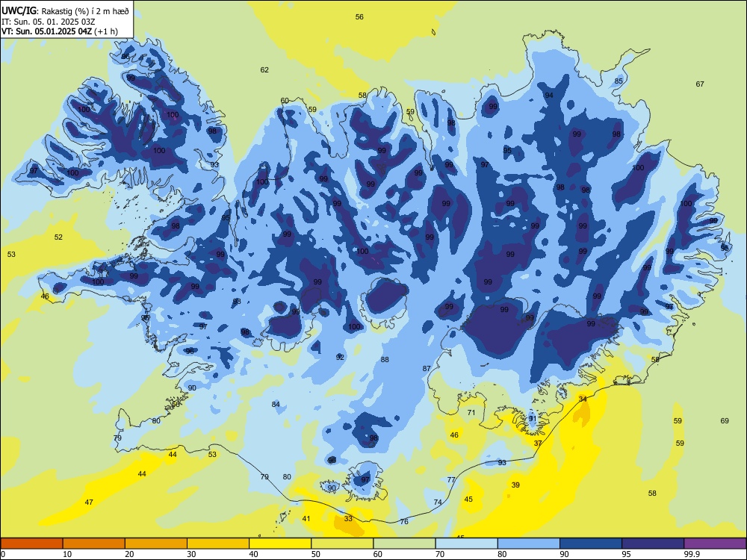Click the map value '41'
Viewport: 747px width, 560px height.
pos(306,518)
